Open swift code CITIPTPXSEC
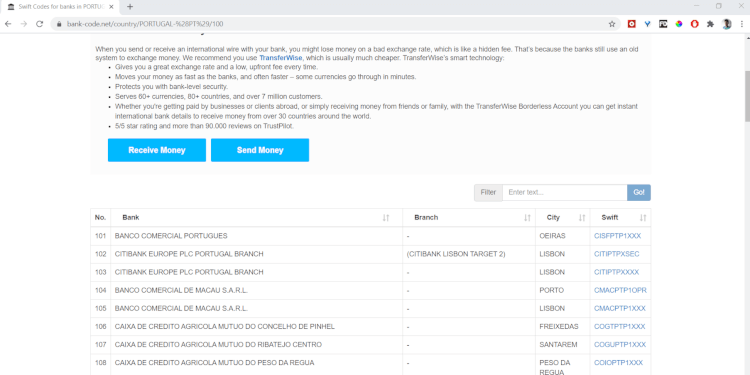The image size is (750, 375). pyautogui.click(x=616, y=254)
